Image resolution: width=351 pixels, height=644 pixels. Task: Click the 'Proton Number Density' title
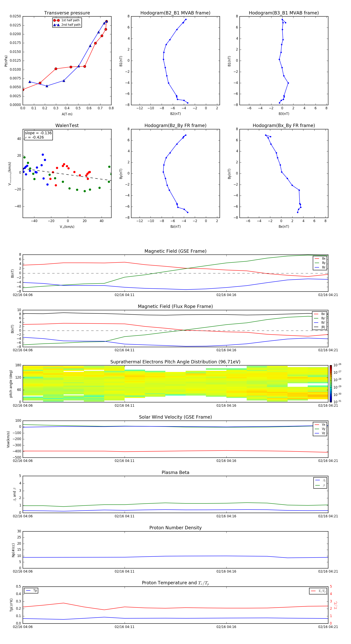tap(175, 528)
